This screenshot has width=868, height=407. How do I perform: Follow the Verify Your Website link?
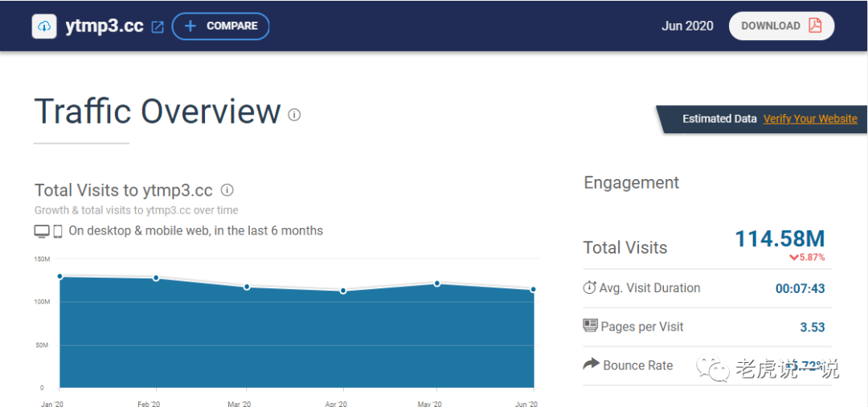(x=810, y=118)
